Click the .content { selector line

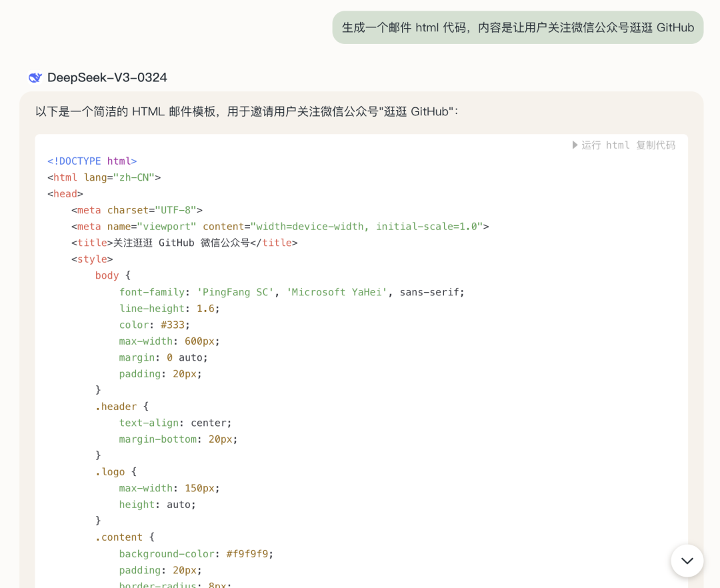click(x=125, y=537)
